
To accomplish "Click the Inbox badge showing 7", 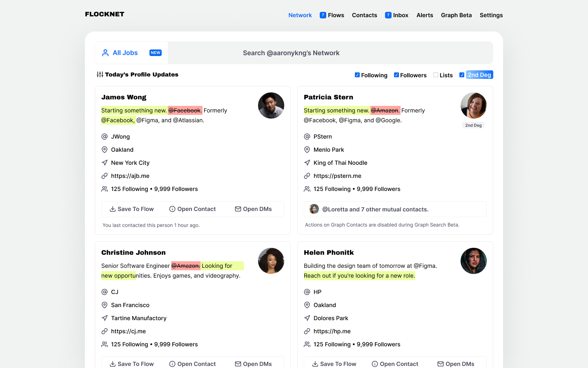I will coord(388,15).
